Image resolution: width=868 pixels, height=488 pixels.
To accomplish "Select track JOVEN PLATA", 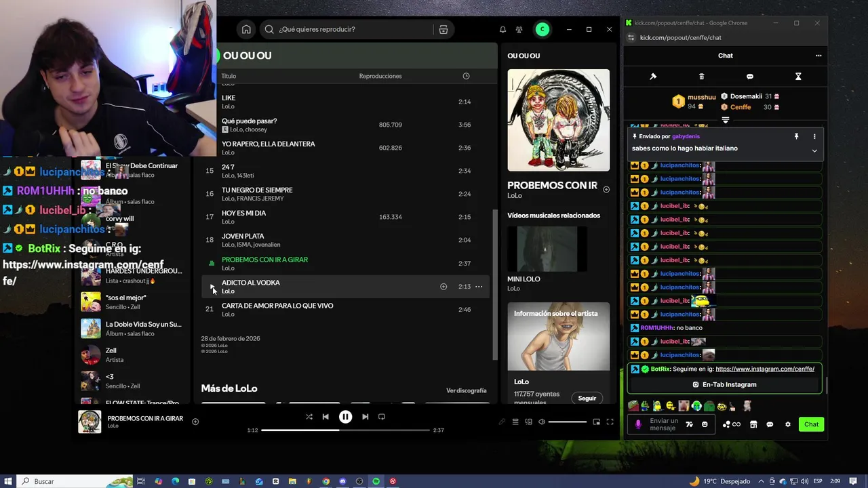I will [x=345, y=240].
